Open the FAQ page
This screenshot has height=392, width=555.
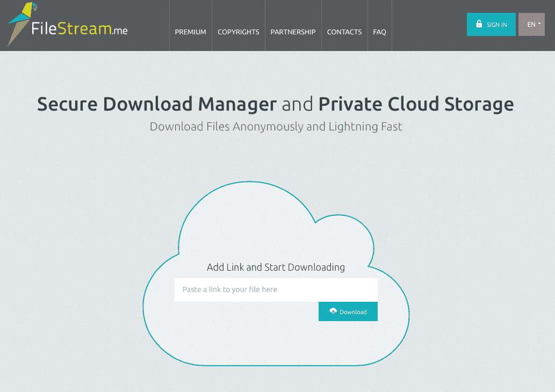[379, 32]
